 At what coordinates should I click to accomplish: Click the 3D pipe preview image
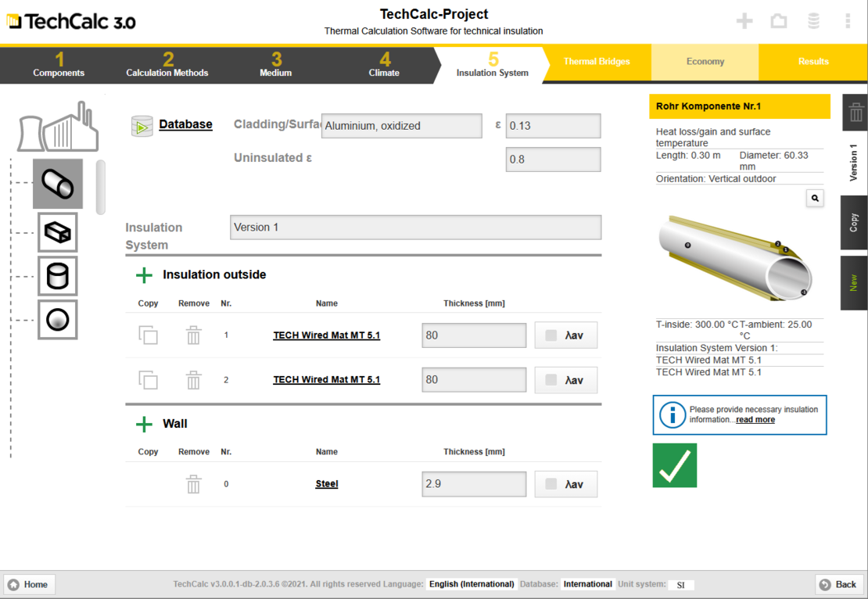tap(735, 258)
